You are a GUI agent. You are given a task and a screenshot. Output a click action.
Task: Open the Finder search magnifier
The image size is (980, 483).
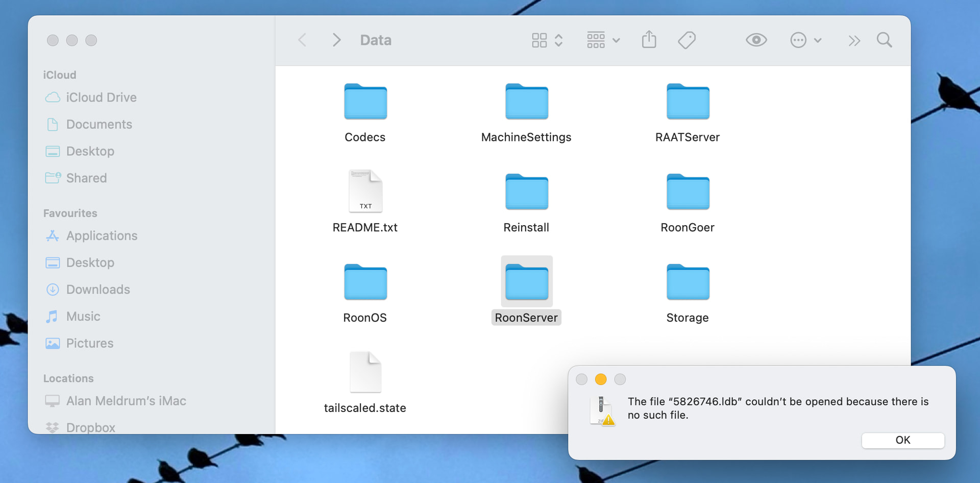884,40
